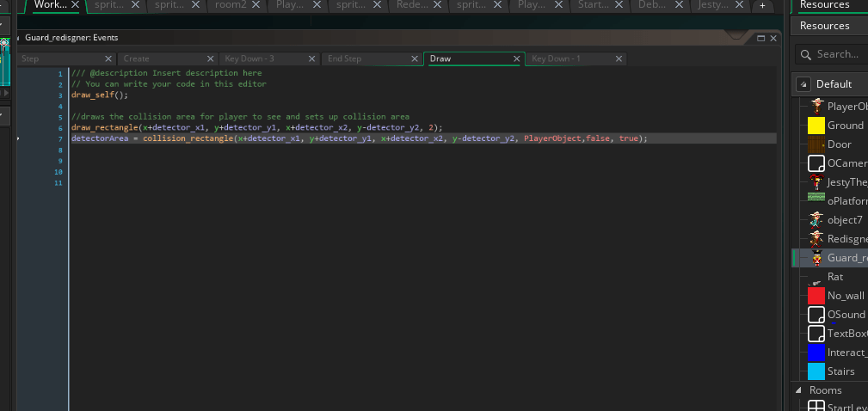Place cursor on draw_self(); code line
Viewport: 868px width, 411px height.
[x=100, y=95]
